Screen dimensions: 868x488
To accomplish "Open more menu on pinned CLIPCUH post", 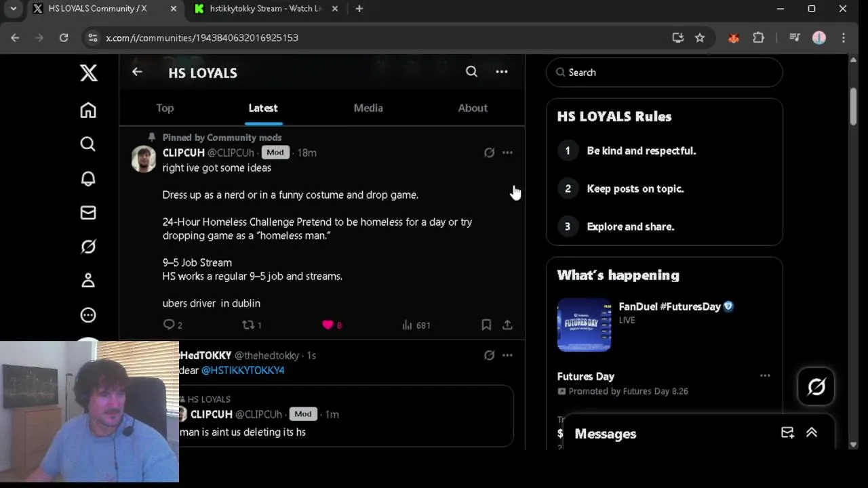I will (507, 152).
